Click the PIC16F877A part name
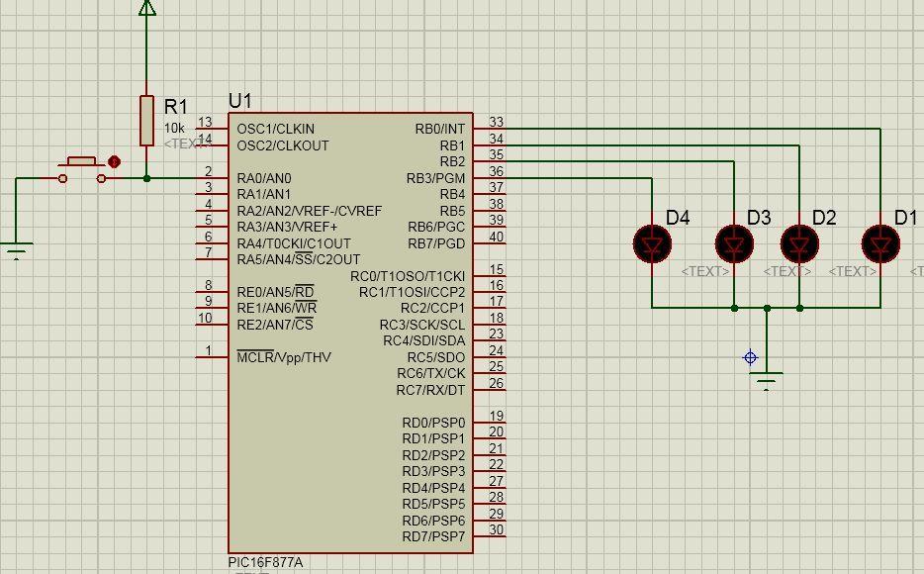The width and height of the screenshot is (924, 574). (x=266, y=562)
